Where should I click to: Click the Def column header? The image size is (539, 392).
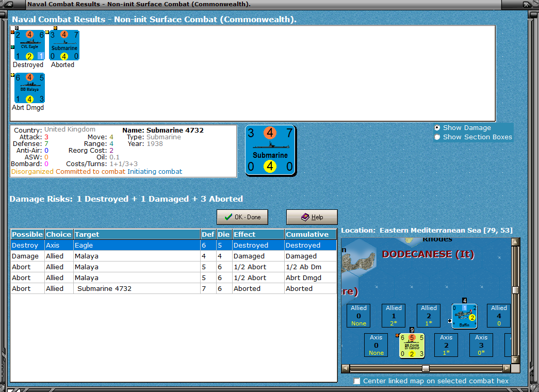(208, 234)
